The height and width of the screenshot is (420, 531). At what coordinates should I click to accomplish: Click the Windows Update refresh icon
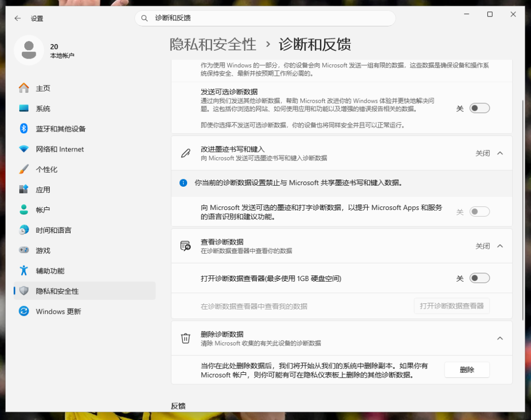click(x=24, y=311)
